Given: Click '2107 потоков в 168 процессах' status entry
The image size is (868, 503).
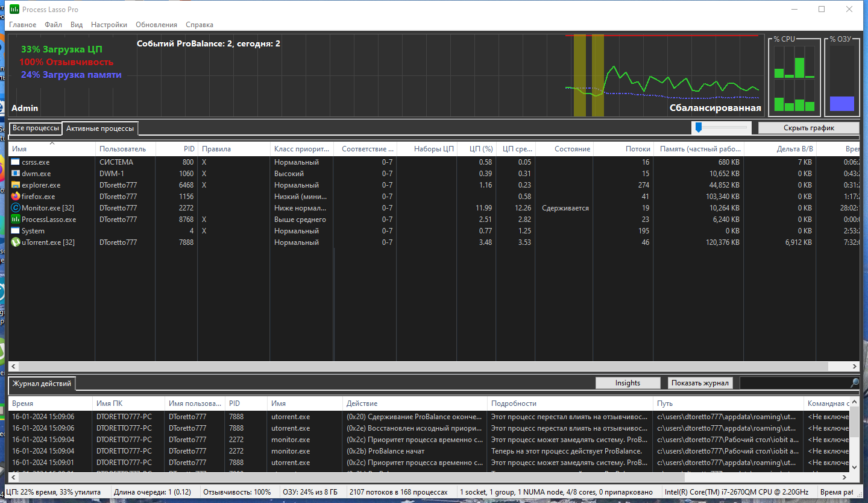Looking at the screenshot, I should (399, 492).
